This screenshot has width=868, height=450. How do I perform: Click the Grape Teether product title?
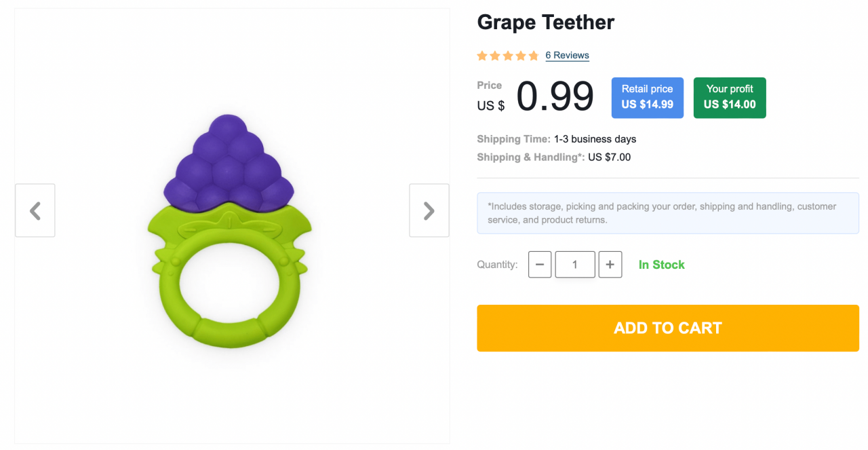pos(545,22)
